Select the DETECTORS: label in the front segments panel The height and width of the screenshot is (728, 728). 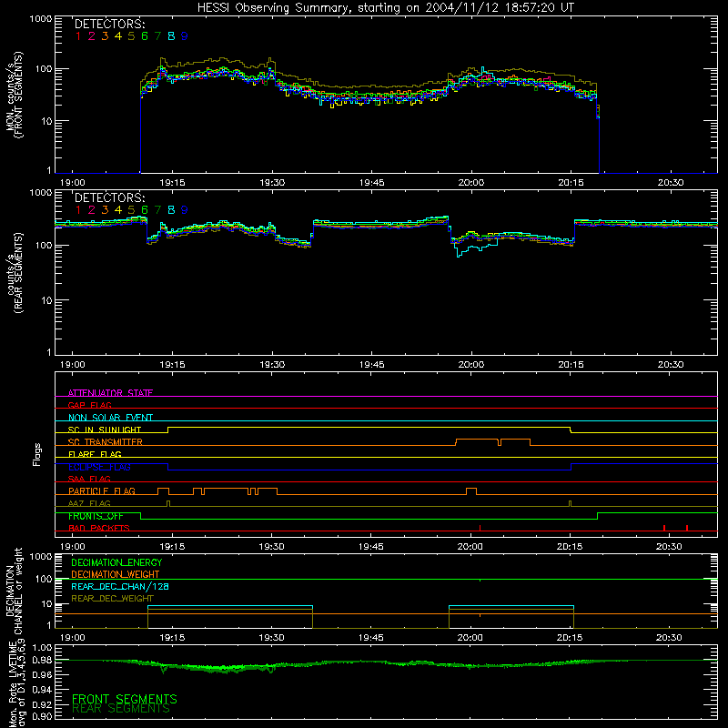[110, 24]
